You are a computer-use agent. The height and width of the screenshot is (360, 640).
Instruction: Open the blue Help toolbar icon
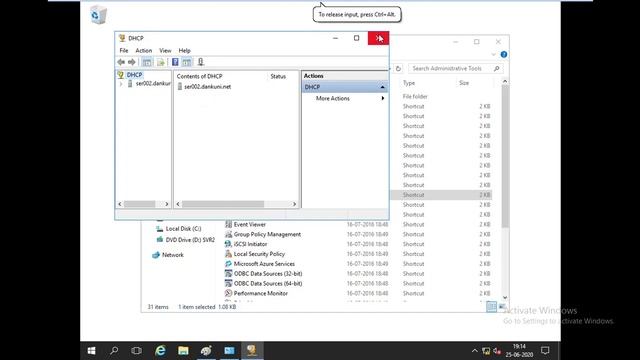(x=175, y=62)
